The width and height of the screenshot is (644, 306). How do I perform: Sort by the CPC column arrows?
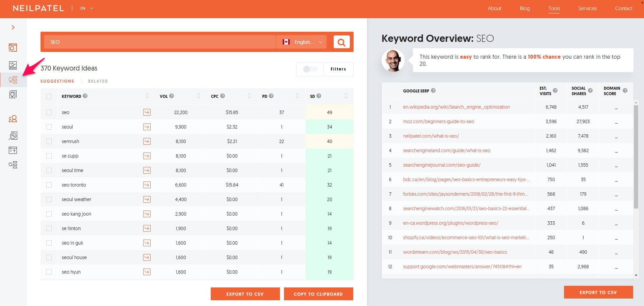pos(250,96)
